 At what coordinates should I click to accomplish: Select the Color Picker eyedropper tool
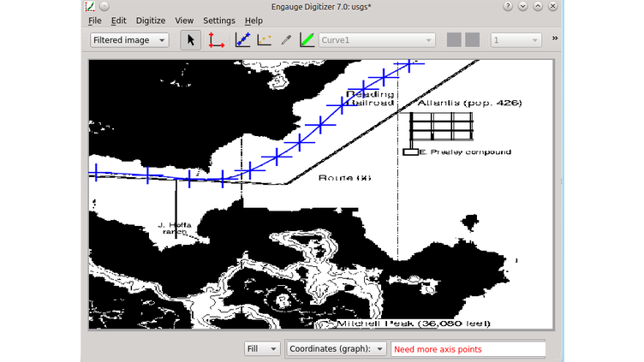tap(286, 40)
